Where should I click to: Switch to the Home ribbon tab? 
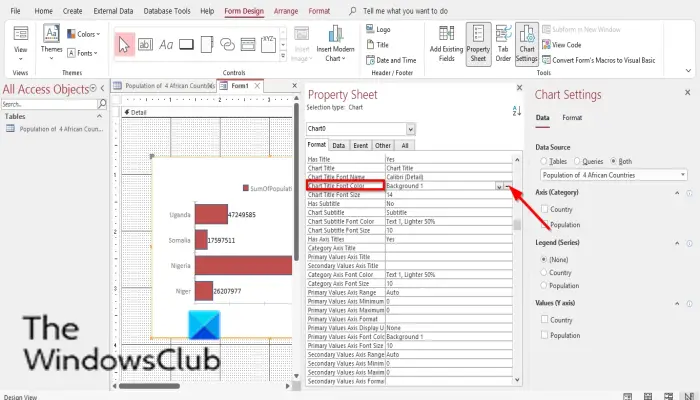[43, 11]
